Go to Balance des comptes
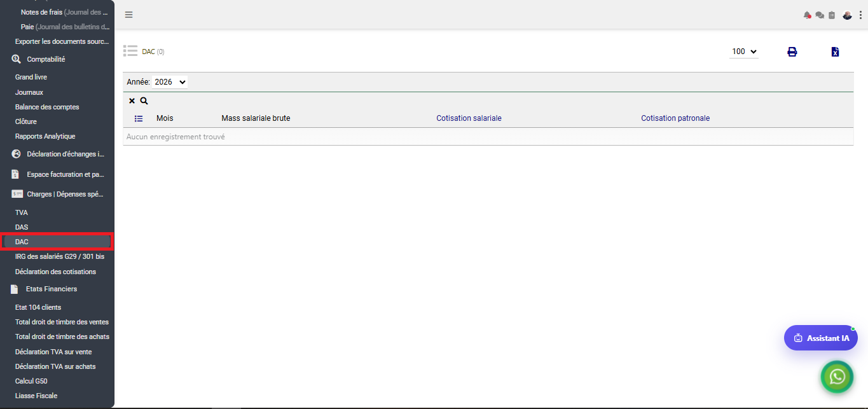 coord(47,107)
